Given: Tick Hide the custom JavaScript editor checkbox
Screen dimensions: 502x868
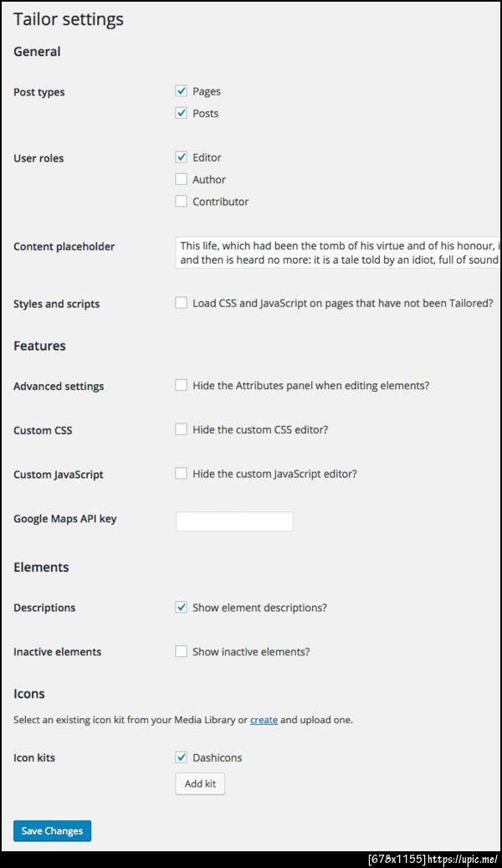Looking at the screenshot, I should pos(181,474).
